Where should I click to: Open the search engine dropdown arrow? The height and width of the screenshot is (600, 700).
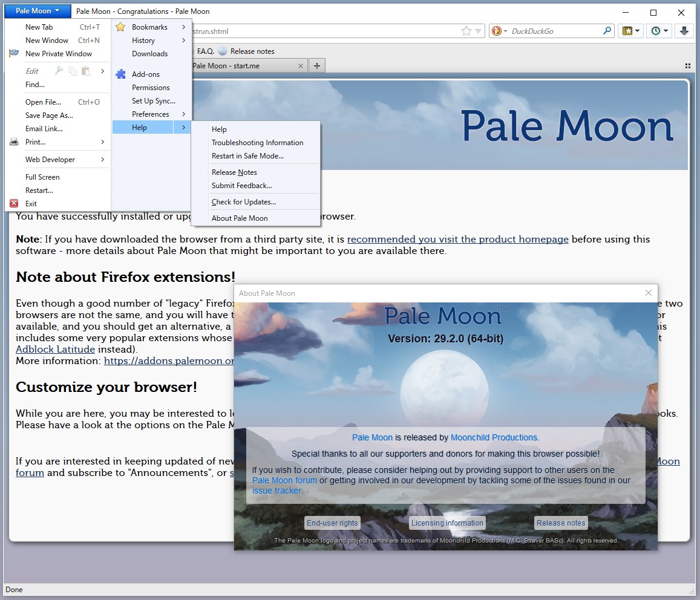pos(505,30)
